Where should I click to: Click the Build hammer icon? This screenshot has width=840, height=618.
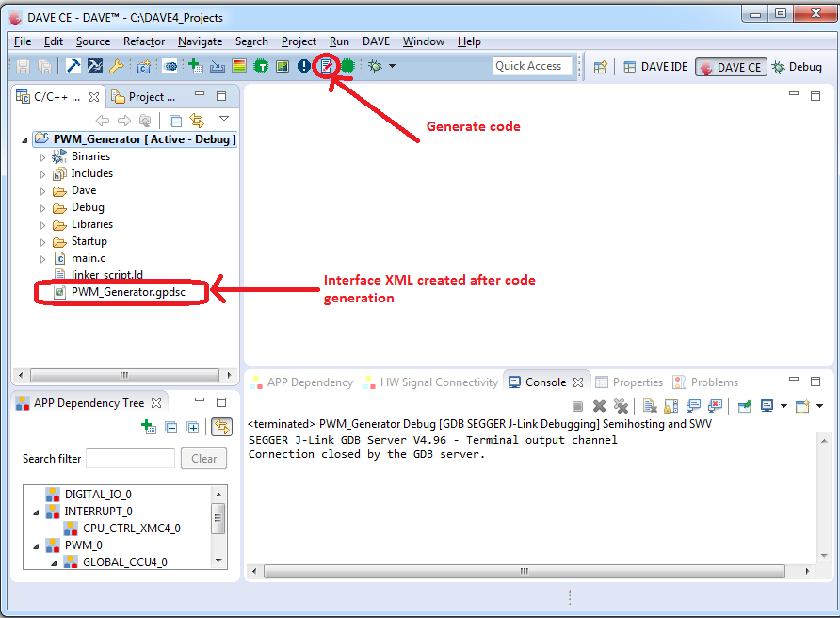pos(73,66)
